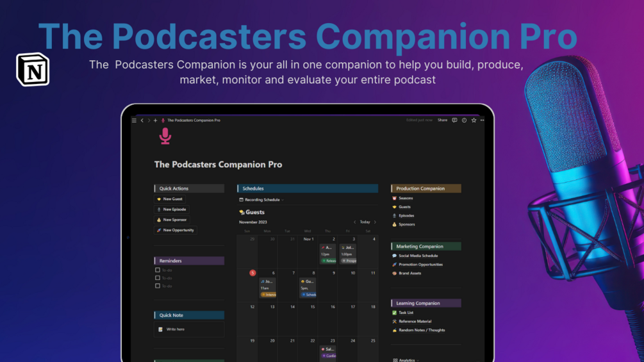Click the page title The Podcasters Companion Pro
The image size is (644, 362).
coord(218,165)
